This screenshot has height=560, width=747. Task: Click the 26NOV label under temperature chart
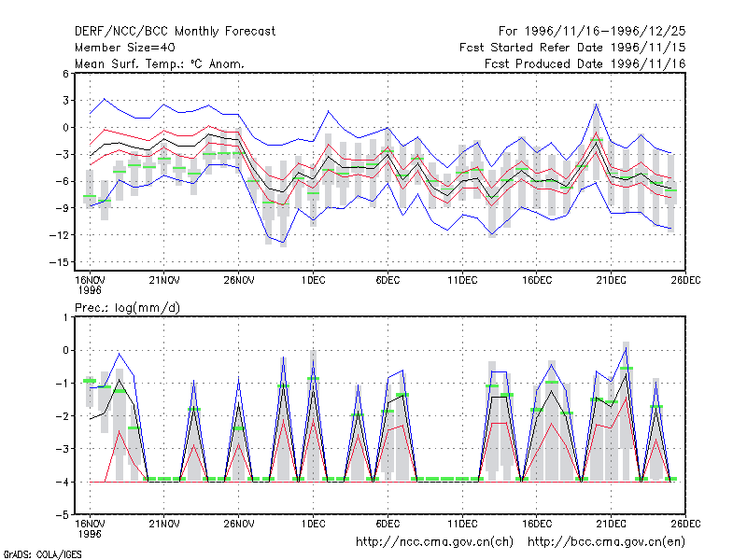point(239,280)
